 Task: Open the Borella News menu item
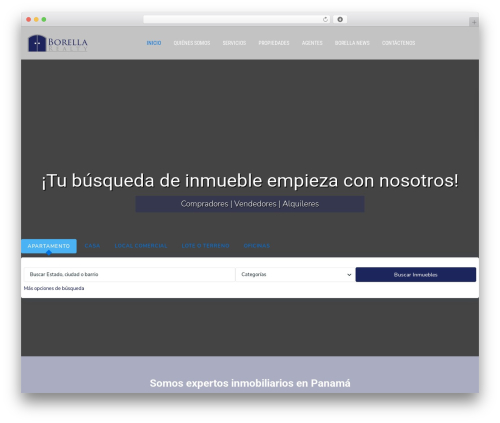(352, 43)
